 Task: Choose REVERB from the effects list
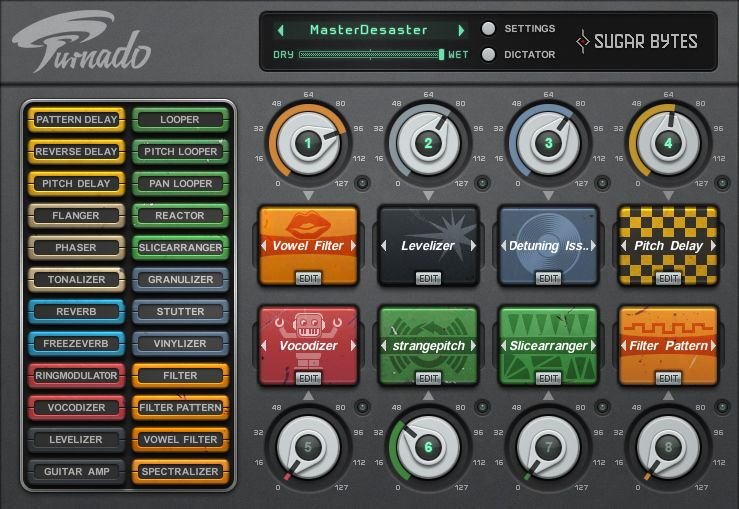coord(77,311)
